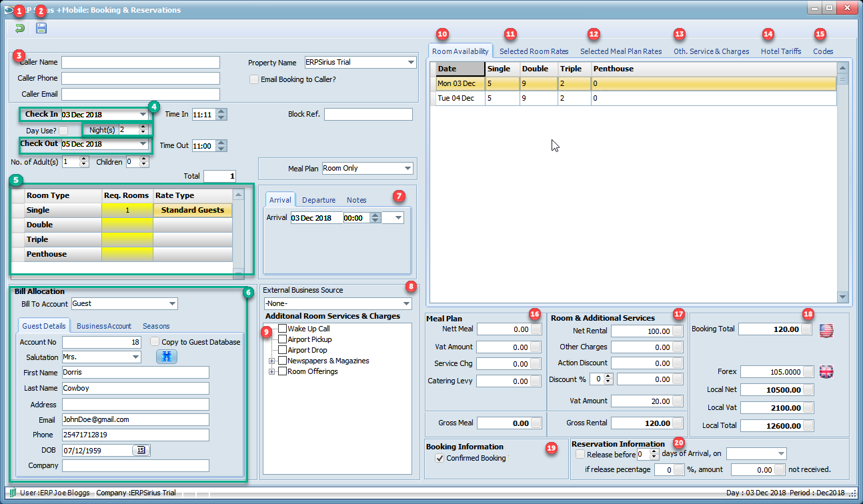Image resolution: width=863 pixels, height=504 pixels.
Task: Open release date dropdown after 'days of Arrival, on'
Action: 782,454
